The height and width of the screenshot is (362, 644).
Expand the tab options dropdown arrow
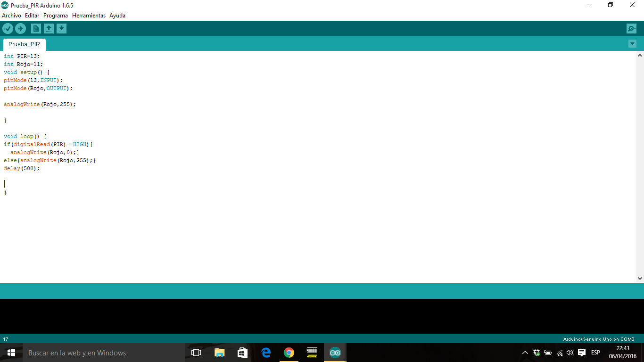tap(632, 44)
